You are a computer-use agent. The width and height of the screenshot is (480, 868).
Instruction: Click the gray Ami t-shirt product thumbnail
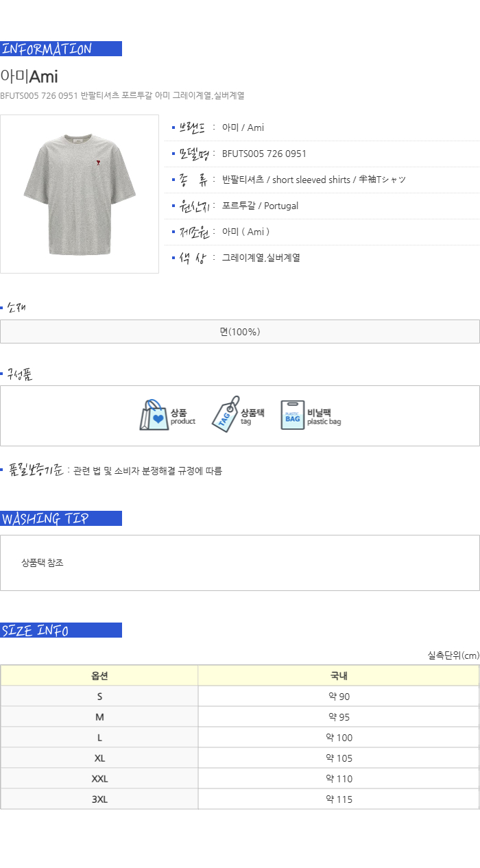(x=80, y=194)
